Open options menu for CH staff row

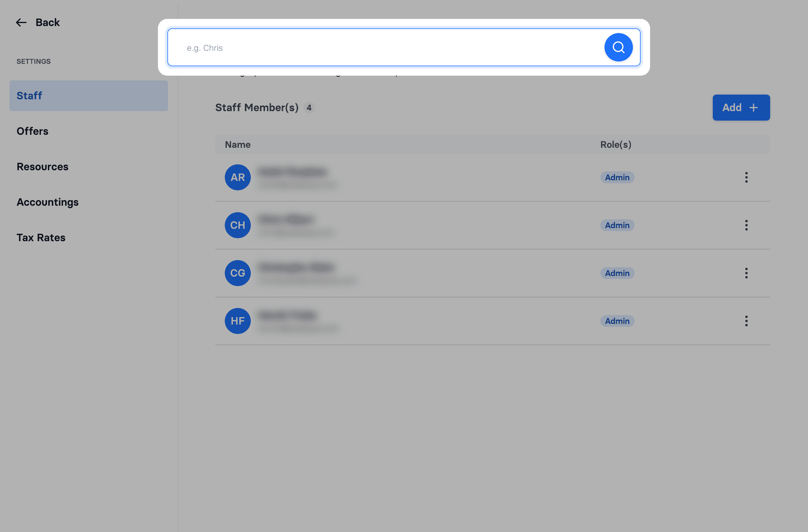pos(746,225)
